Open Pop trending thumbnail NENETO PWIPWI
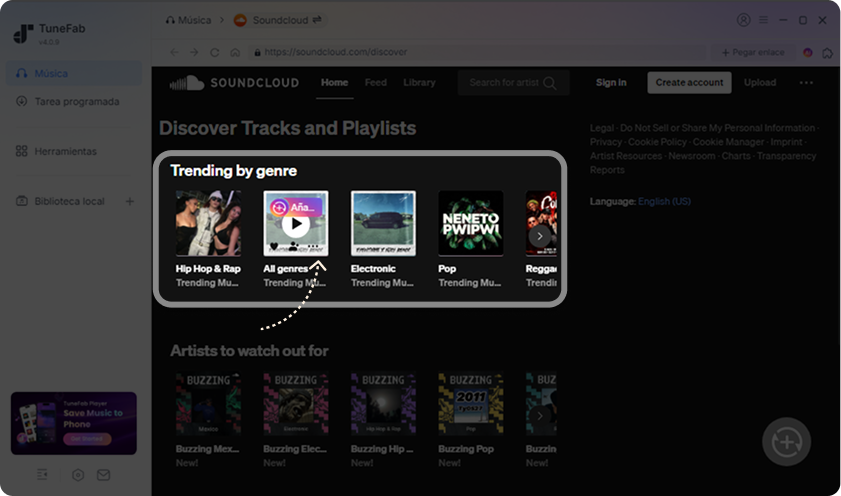This screenshot has width=841, height=496. [x=471, y=223]
